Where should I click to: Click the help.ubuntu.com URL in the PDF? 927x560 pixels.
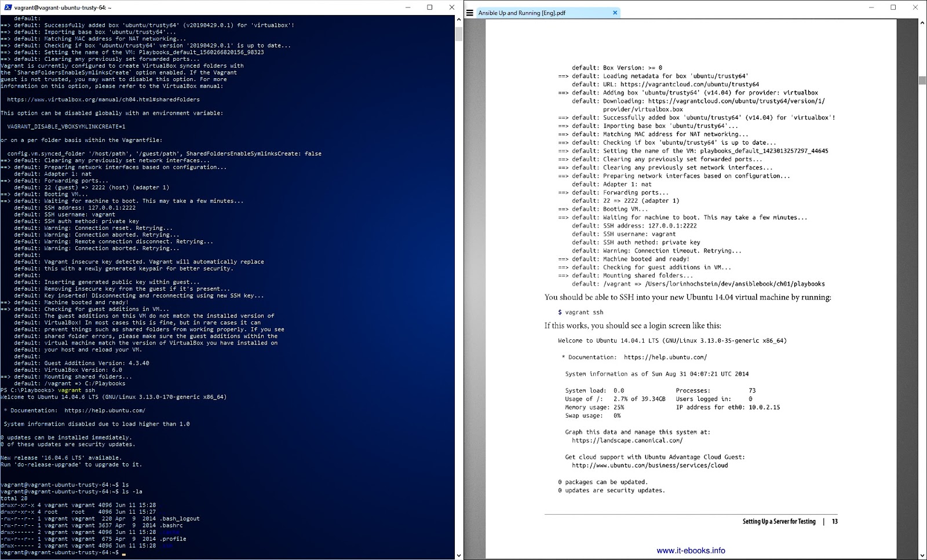coord(665,357)
